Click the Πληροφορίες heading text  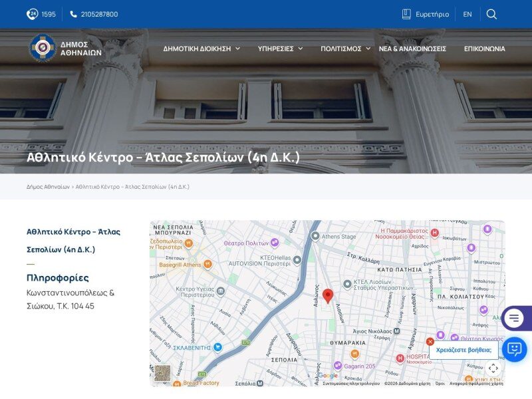point(58,278)
